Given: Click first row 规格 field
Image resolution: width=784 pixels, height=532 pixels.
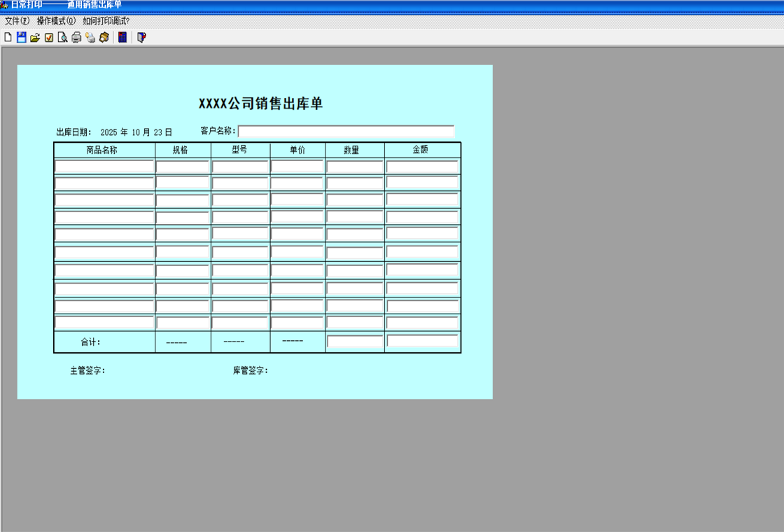Looking at the screenshot, I should [183, 167].
